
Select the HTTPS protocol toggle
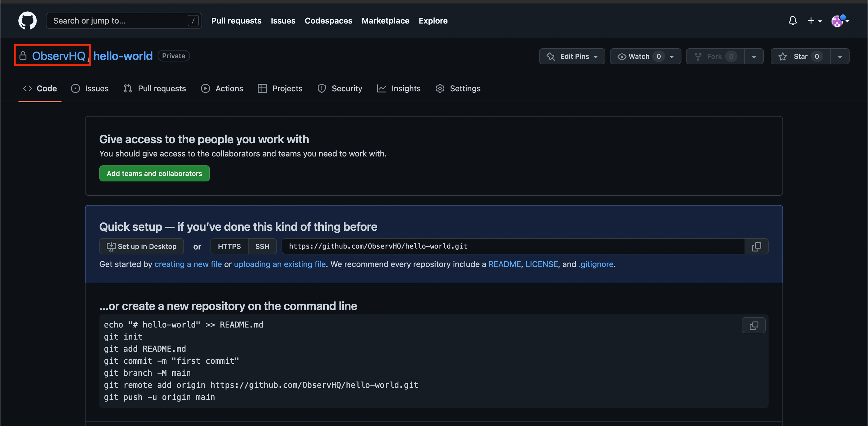(229, 246)
